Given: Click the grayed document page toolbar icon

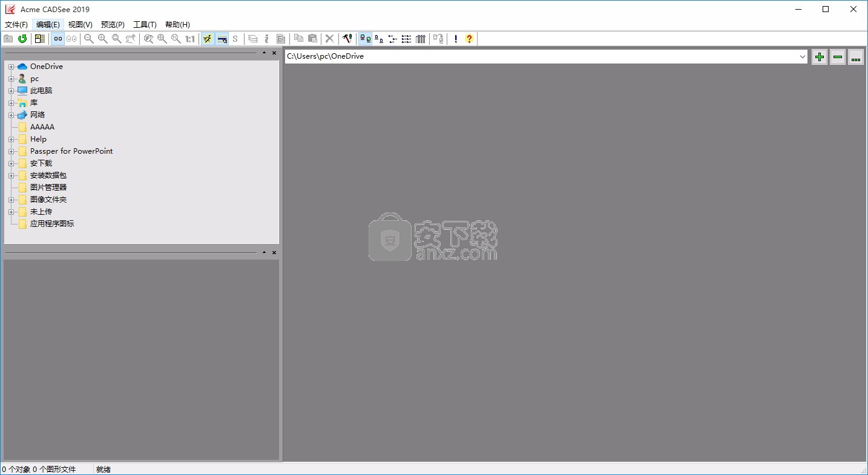Looking at the screenshot, I should 281,39.
